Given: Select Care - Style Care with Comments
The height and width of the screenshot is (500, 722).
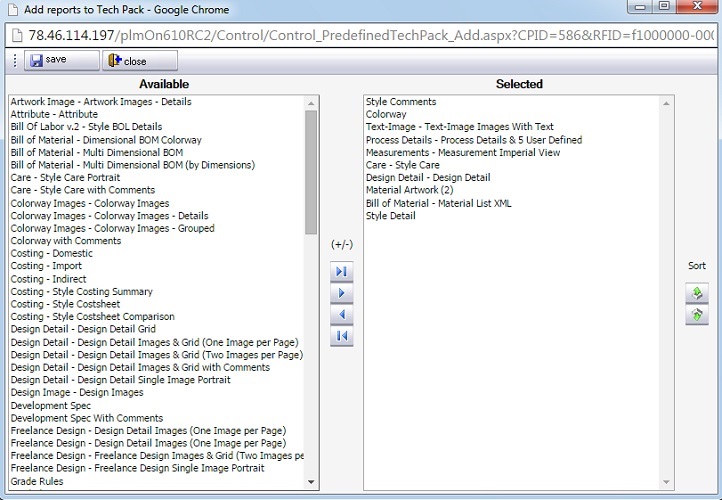Looking at the screenshot, I should [x=82, y=190].
